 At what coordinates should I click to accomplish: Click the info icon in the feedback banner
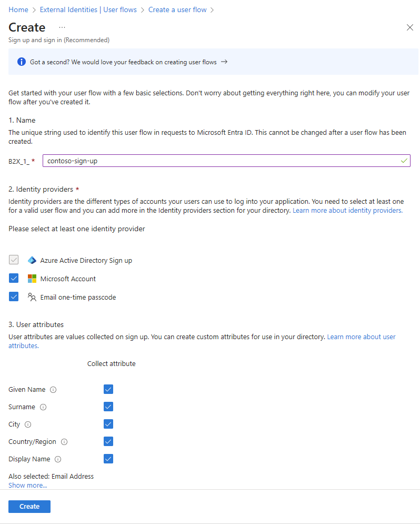point(21,62)
